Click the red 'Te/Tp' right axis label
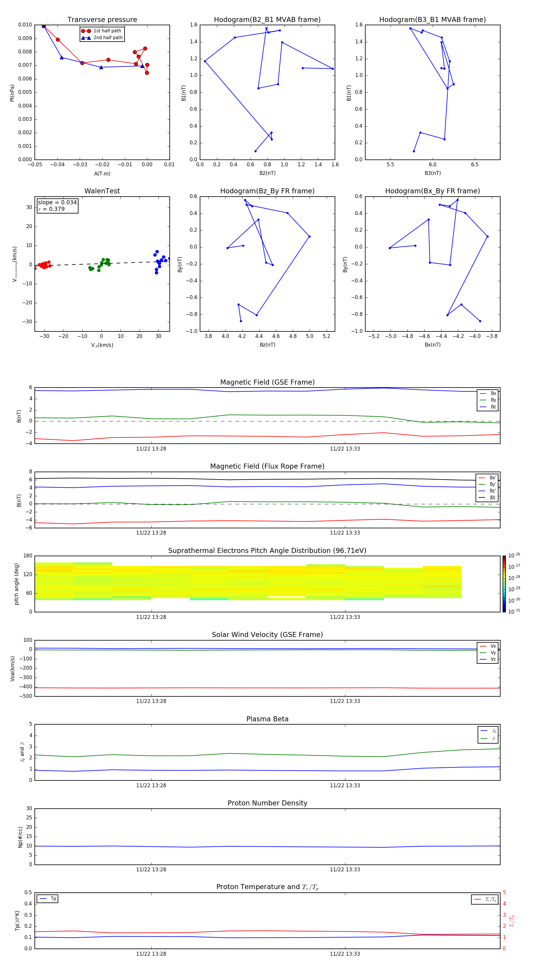Viewport: 535px width, 980px height. coord(512,921)
